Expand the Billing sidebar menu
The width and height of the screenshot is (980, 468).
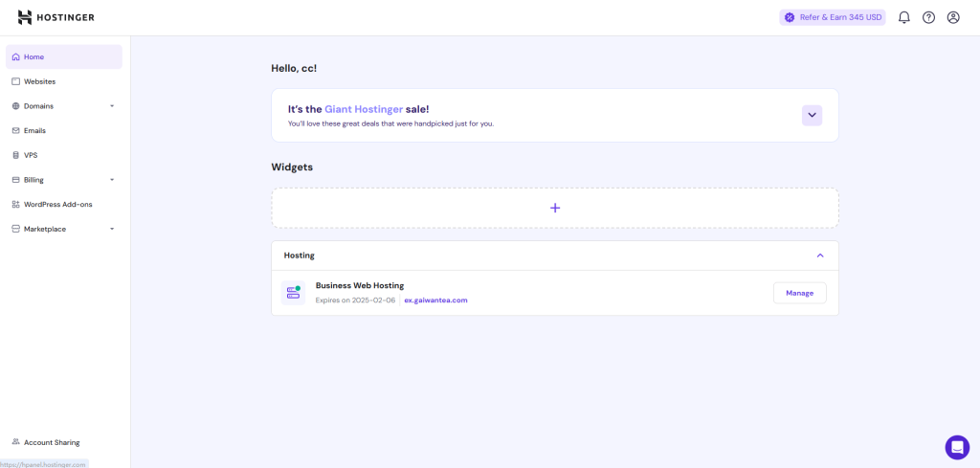pos(112,180)
